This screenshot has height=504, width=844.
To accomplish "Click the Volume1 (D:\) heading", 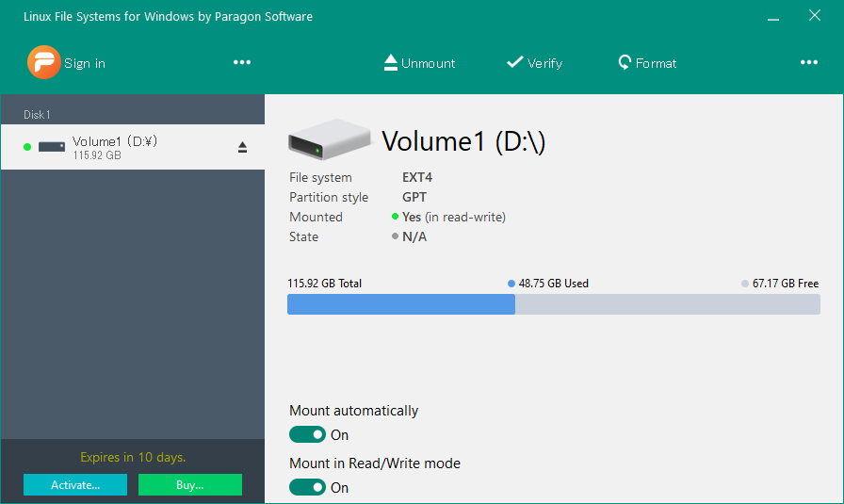I will pyautogui.click(x=463, y=141).
